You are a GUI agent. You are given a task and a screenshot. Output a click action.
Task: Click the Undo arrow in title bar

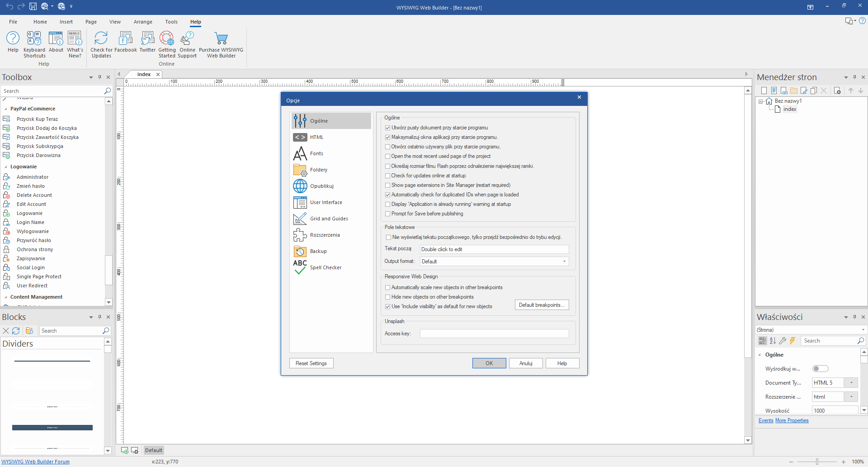9,6
